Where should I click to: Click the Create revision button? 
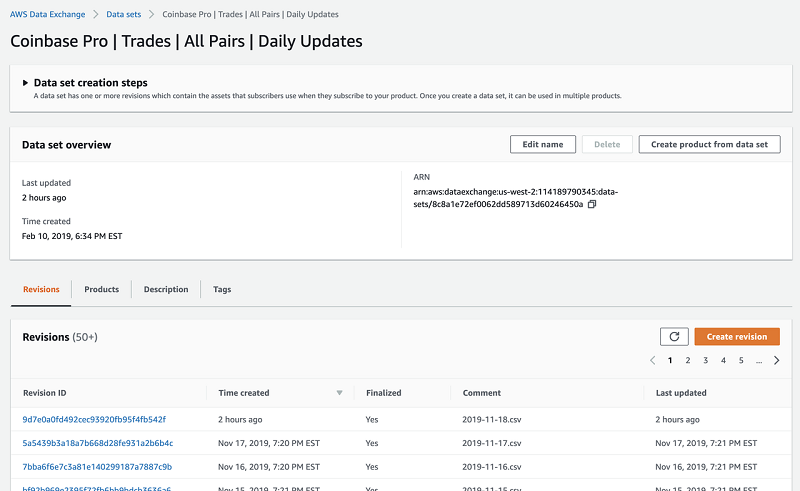point(737,337)
